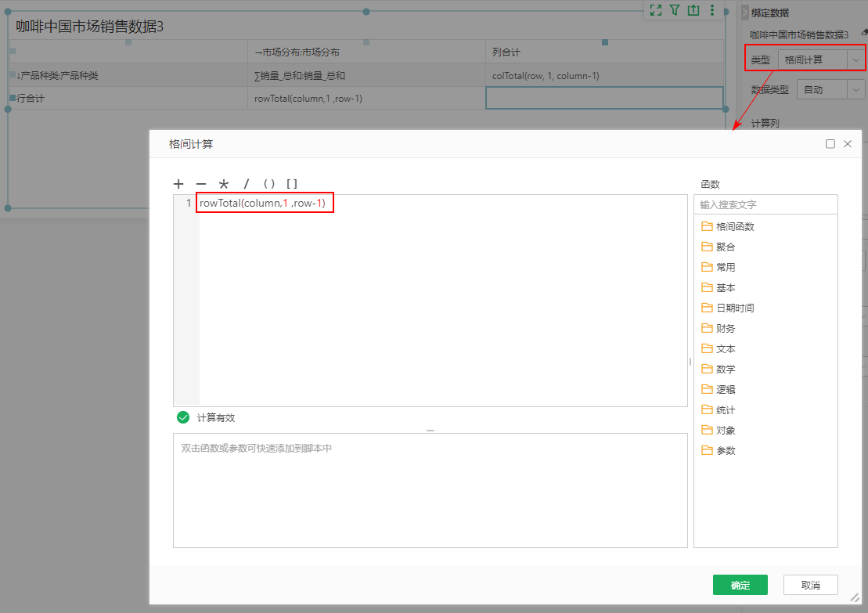Open the 常用 function folder
Viewport: 868px width, 613px height.
[x=719, y=268]
